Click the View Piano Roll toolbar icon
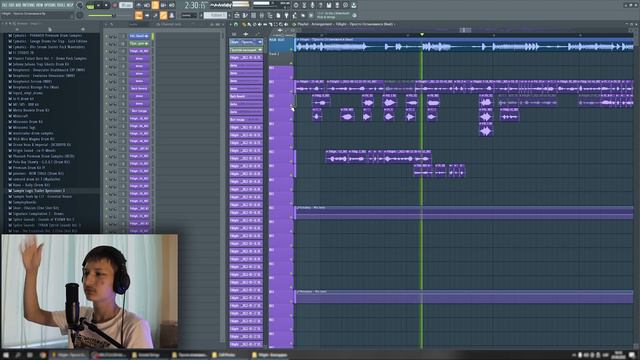Screen dimensions: 640x360 pos(245,15)
